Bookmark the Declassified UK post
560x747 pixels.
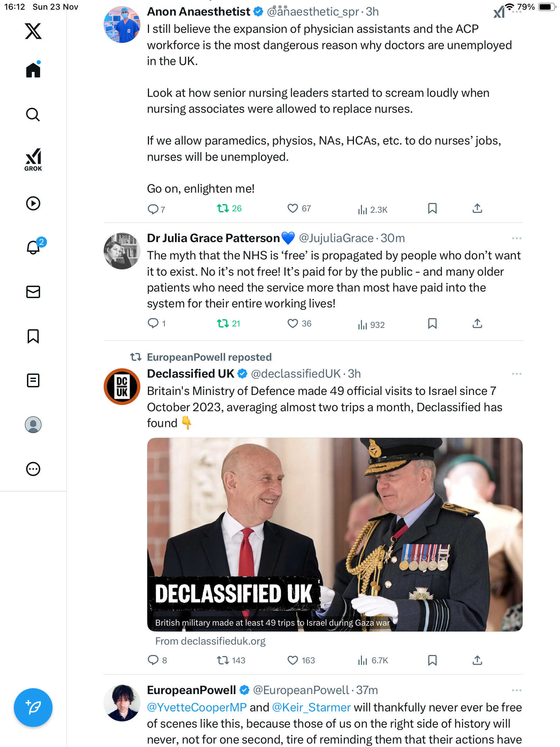click(432, 660)
